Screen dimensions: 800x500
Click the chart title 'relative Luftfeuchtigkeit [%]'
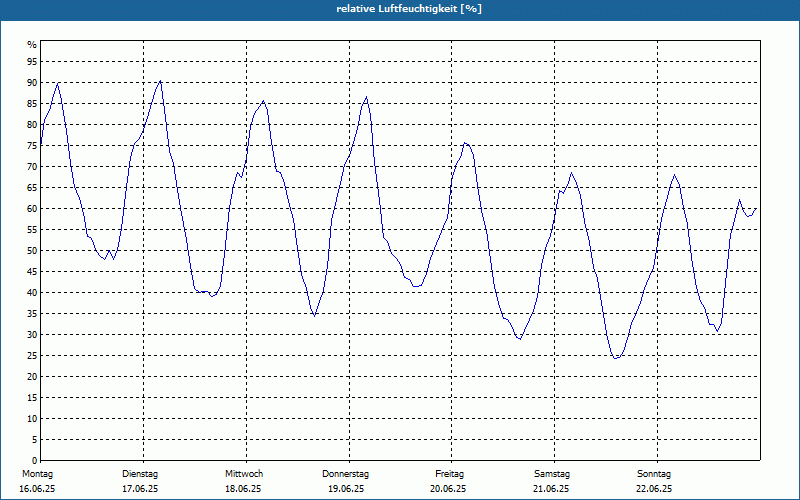point(409,9)
